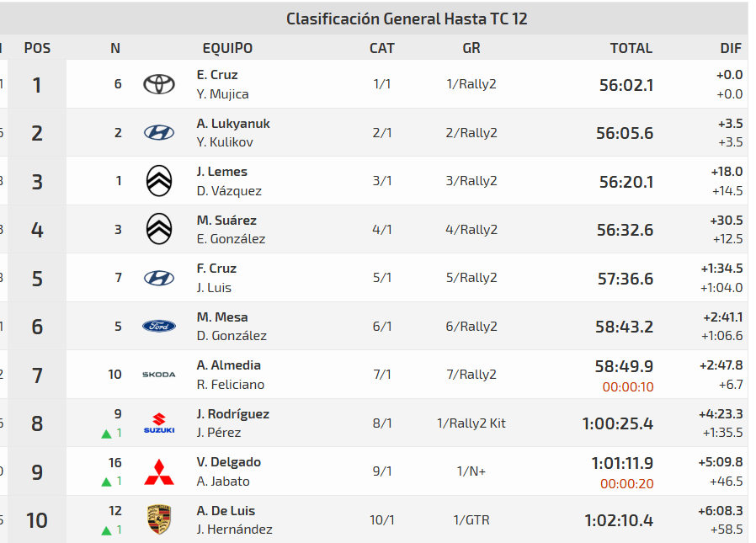Click the Mitsubishi logo next to V. Delgado
This screenshot has width=756, height=543.
point(159,472)
